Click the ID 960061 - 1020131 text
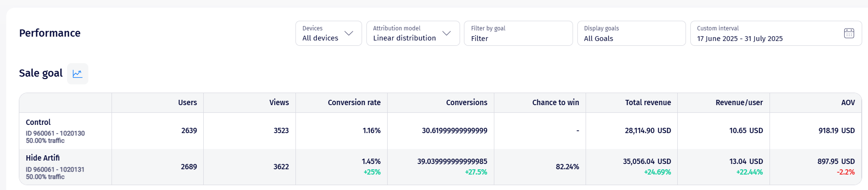The height and width of the screenshot is (190, 868). coord(55,170)
